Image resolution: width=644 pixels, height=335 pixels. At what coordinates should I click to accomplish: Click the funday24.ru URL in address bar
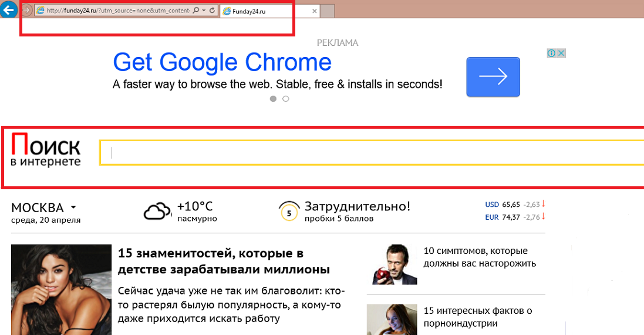(118, 11)
